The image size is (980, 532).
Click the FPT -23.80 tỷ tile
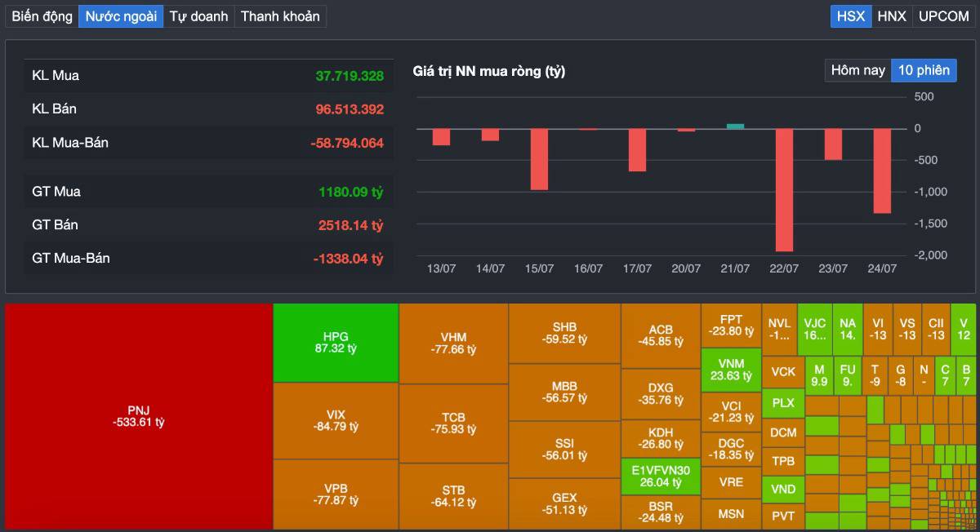click(x=731, y=325)
